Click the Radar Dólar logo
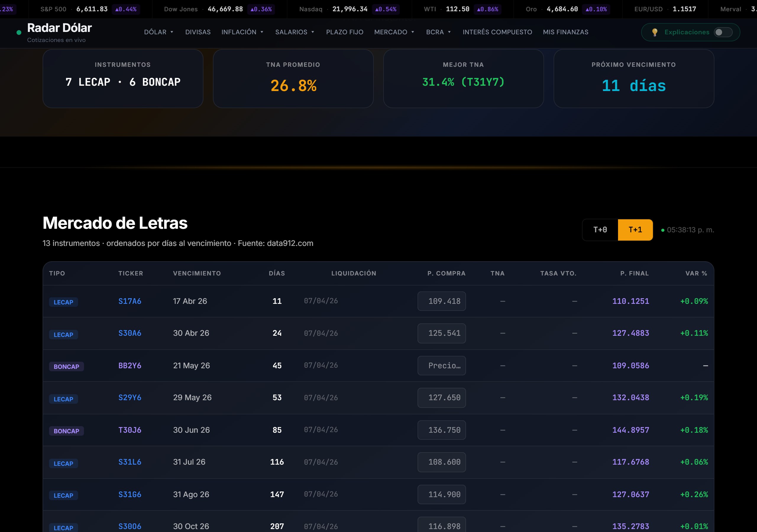Viewport: 757px width, 532px height. coord(59,28)
